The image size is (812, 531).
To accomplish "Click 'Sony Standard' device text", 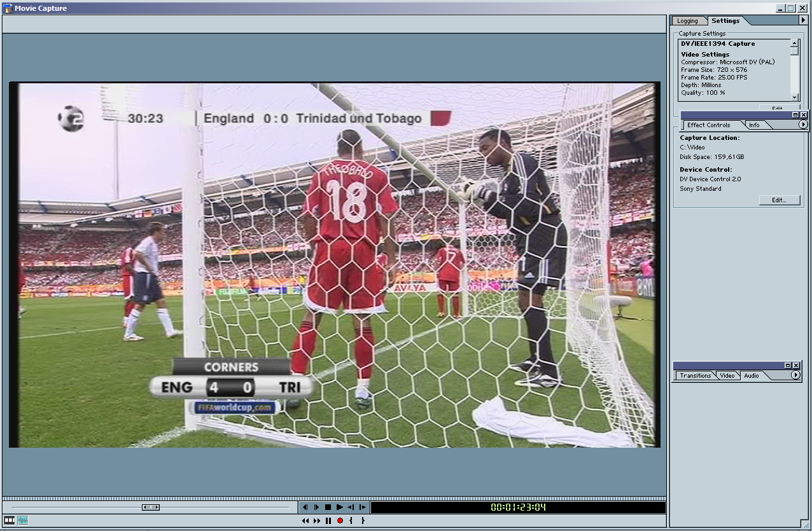I will [701, 189].
